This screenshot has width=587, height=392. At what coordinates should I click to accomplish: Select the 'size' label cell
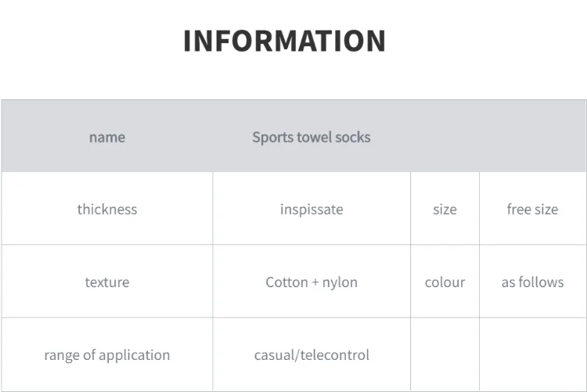pos(445,209)
